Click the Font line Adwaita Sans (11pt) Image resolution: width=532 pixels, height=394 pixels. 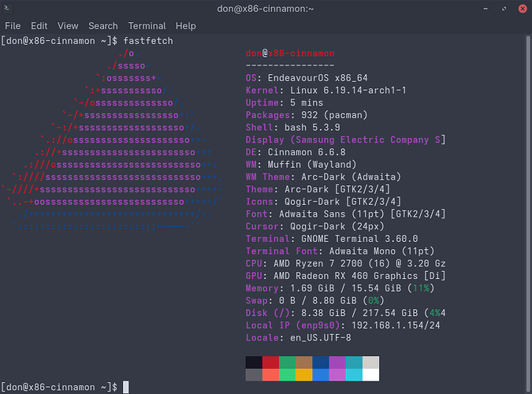pos(345,214)
